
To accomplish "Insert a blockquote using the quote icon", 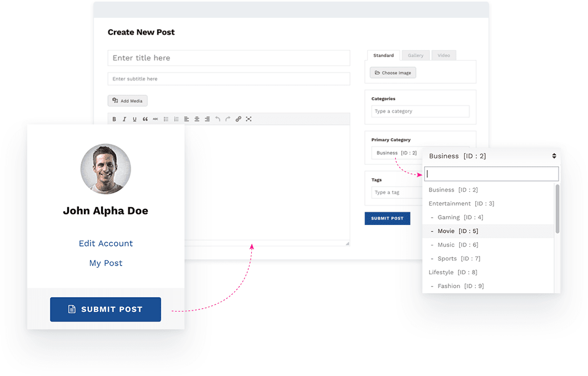I will 145,119.
